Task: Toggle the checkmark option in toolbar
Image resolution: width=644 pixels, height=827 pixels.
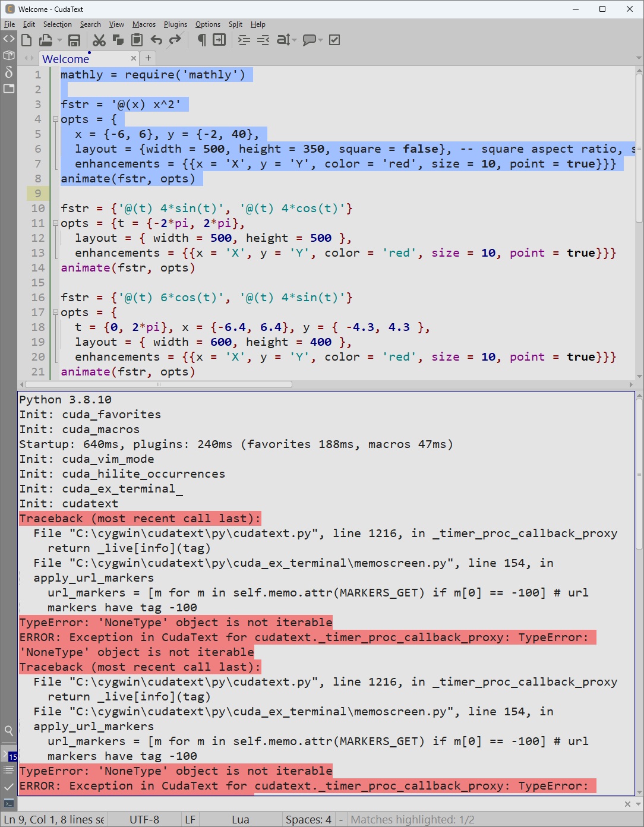Action: point(334,40)
